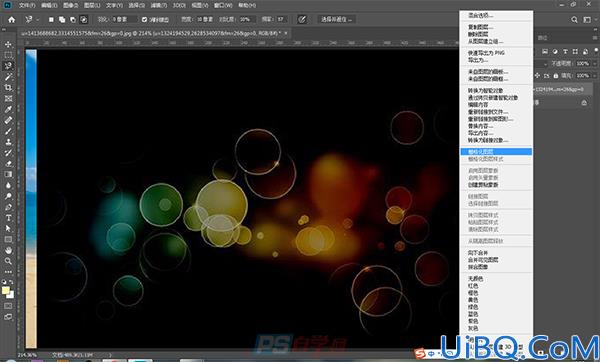Go to the Home screen icon
Screen dimensions: 600x362
(11, 19)
